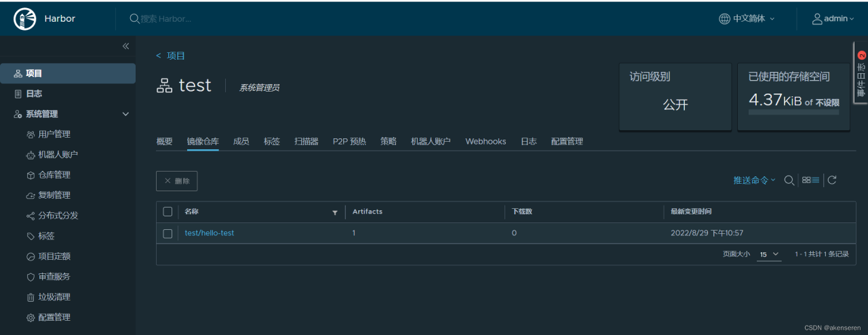Switch to card grid view
This screenshot has height=335, width=868.
coord(806,180)
